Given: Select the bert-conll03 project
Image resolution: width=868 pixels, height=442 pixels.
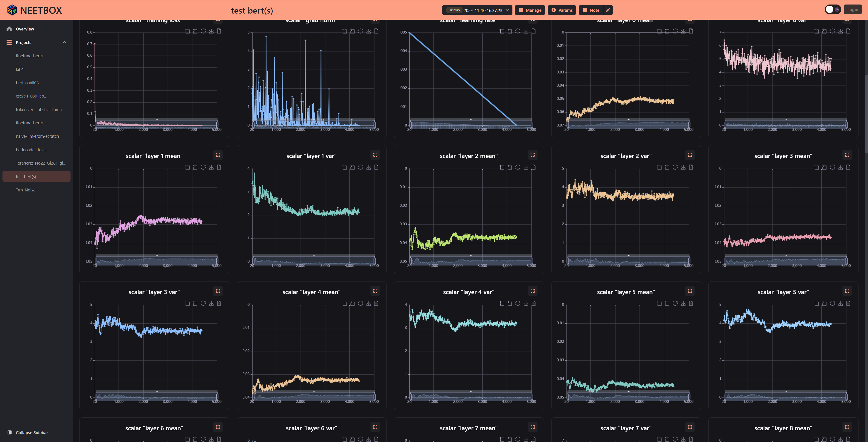Looking at the screenshot, I should point(27,82).
